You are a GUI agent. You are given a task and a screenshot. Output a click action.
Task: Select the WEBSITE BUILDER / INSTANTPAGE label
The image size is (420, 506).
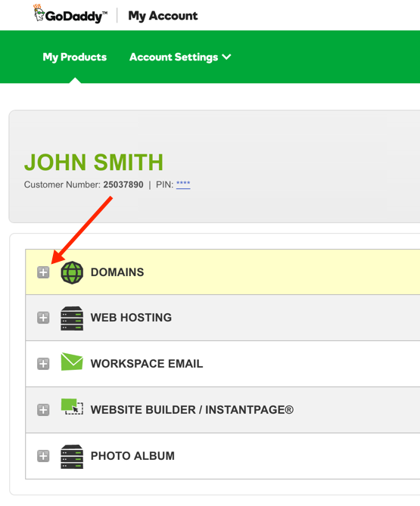192,410
